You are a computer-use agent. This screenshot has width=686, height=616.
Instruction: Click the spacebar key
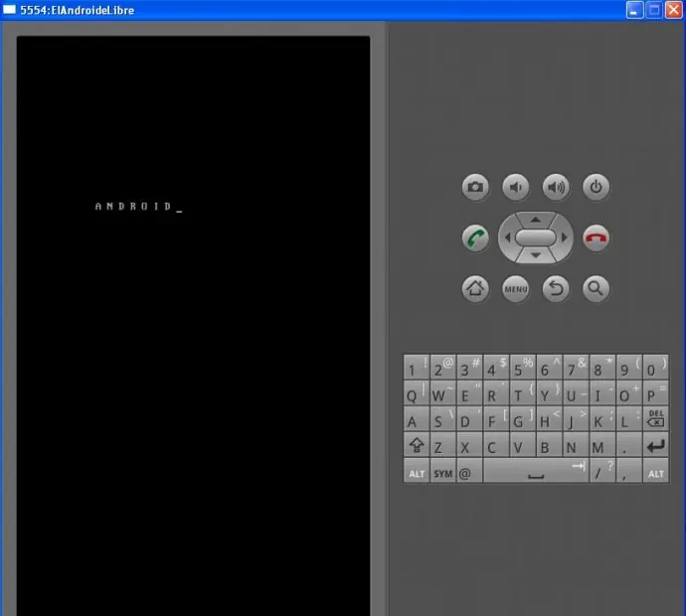tap(536, 470)
